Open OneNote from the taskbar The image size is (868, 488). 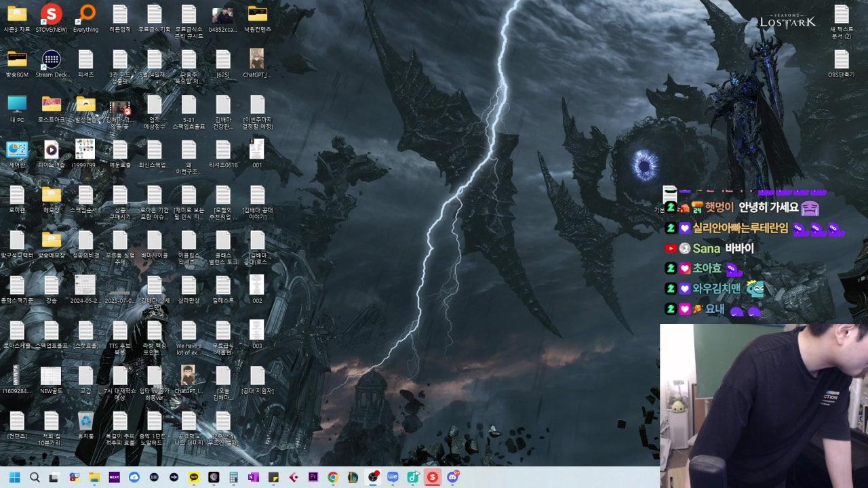pyautogui.click(x=254, y=477)
